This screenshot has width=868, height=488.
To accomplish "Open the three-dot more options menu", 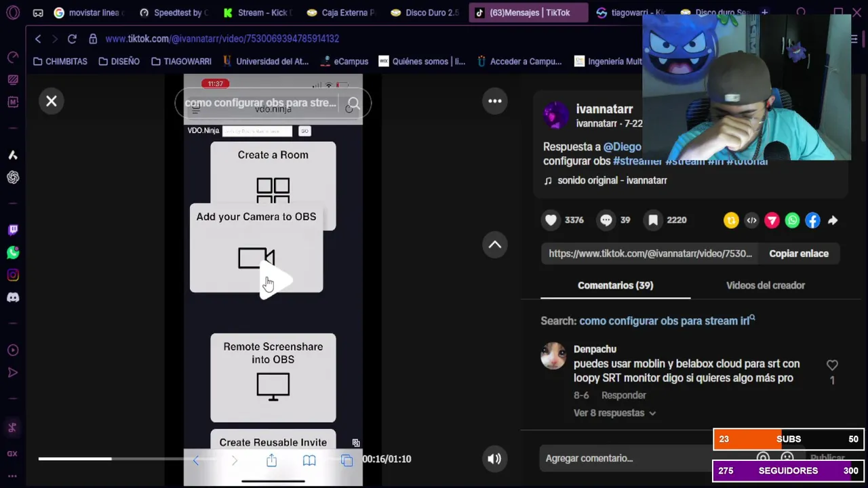I will 495,101.
